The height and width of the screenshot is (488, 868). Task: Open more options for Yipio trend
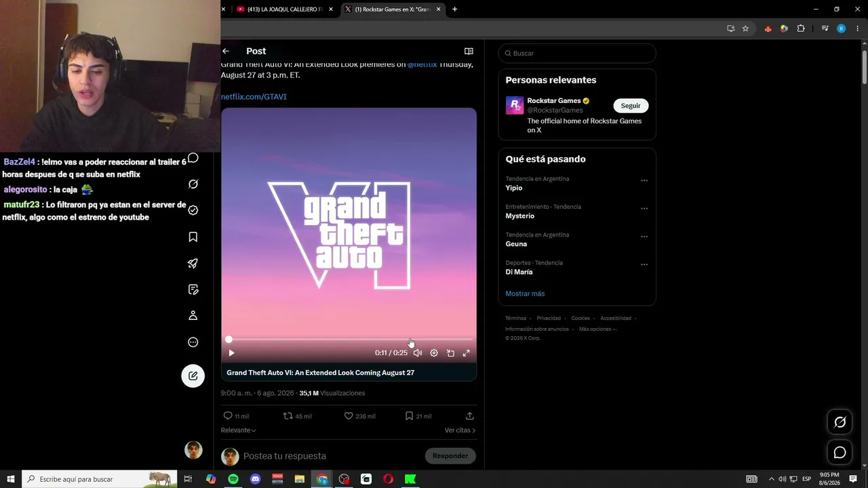pos(644,181)
